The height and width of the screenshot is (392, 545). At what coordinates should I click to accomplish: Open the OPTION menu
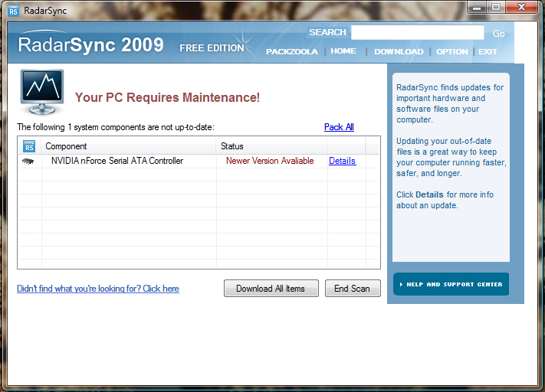pos(451,52)
